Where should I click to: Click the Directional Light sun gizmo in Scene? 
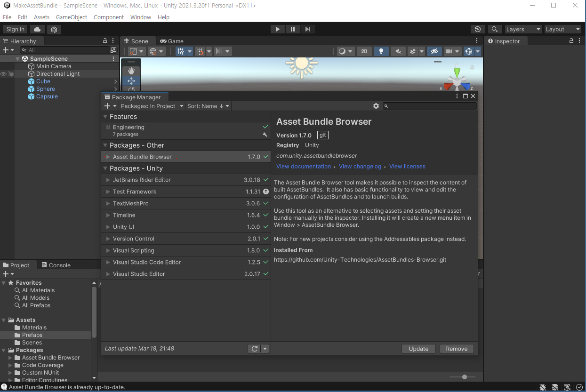(x=302, y=64)
